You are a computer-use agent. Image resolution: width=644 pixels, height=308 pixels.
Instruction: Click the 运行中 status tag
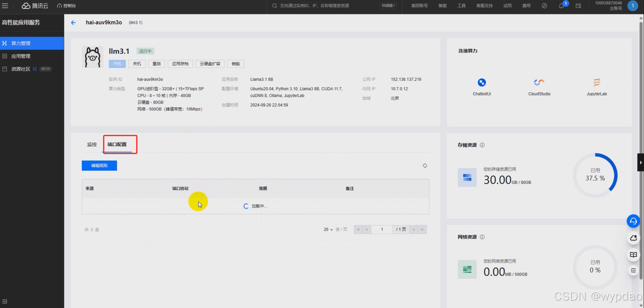tap(145, 51)
